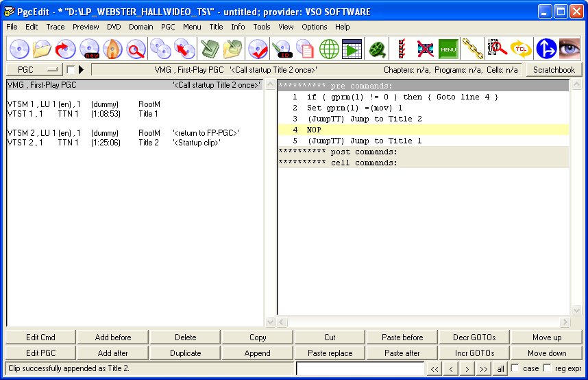This screenshot has width=588, height=380.
Task: Toggle the reg expr checkbox
Action: (x=547, y=368)
